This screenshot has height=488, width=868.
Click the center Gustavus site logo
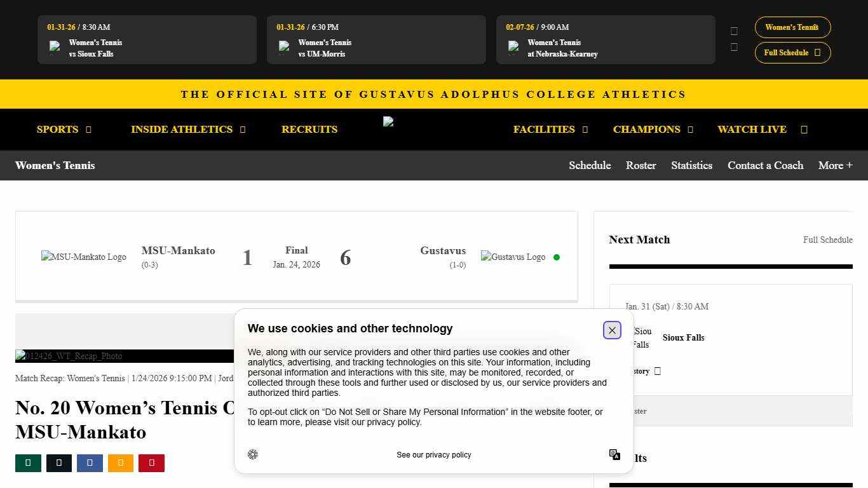click(389, 123)
